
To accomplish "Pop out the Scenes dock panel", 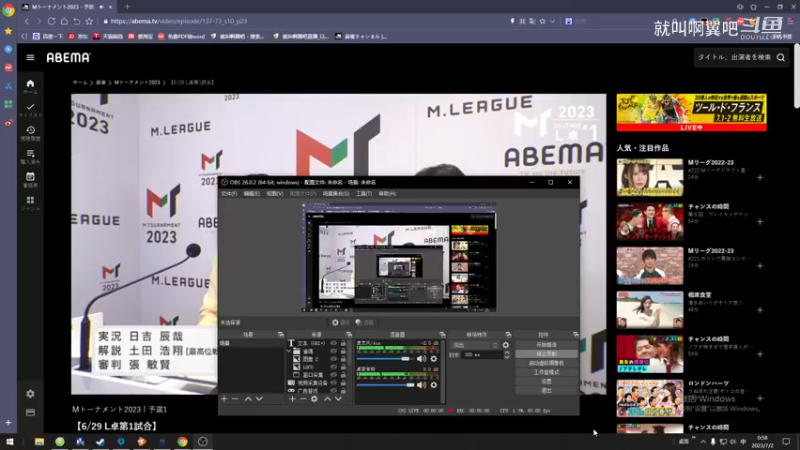I will tap(281, 335).
